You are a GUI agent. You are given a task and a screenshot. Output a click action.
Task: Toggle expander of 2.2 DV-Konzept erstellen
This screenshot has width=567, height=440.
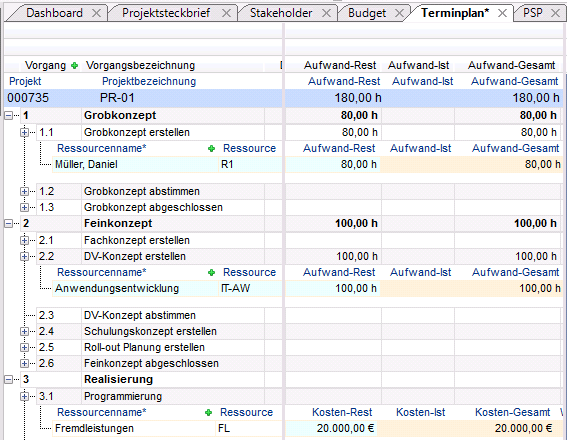tap(24, 257)
